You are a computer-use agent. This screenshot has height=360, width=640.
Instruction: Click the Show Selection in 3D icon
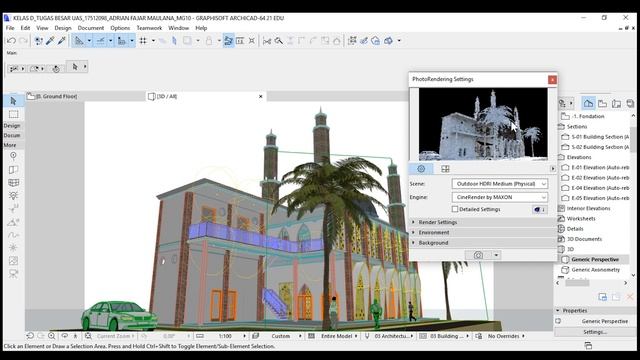352,40
